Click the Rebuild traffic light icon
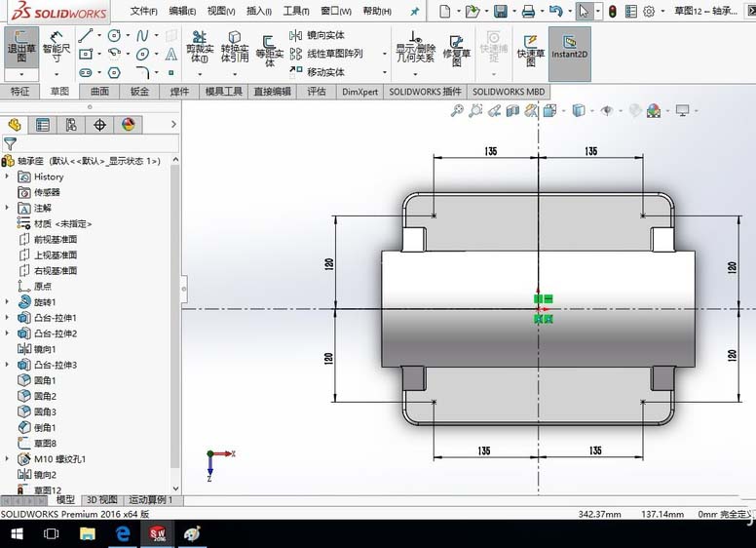This screenshot has height=548, width=756. (x=613, y=11)
